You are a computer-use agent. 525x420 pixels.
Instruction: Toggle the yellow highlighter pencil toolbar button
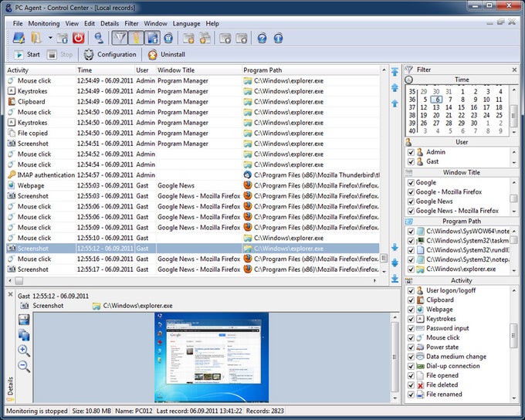(x=136, y=38)
